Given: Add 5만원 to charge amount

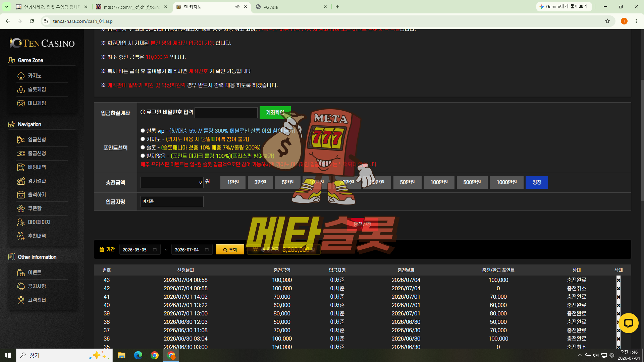Looking at the screenshot, I should coord(287,182).
